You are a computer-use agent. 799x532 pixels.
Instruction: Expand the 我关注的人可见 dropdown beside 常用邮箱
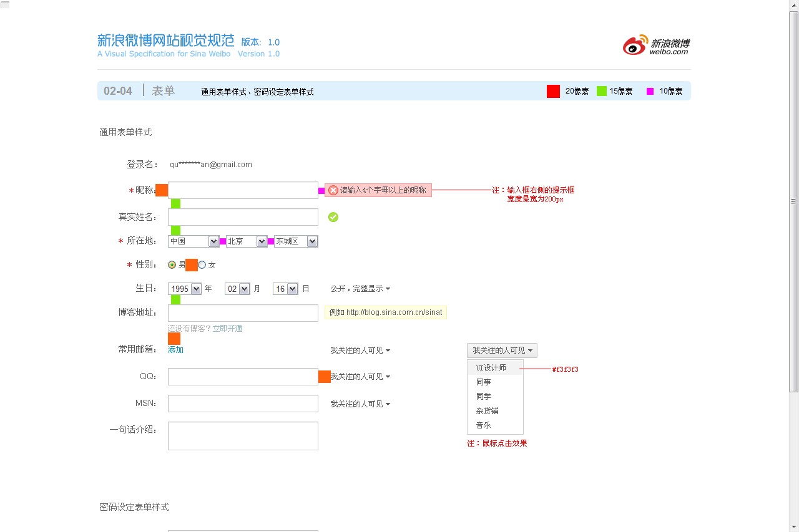360,351
